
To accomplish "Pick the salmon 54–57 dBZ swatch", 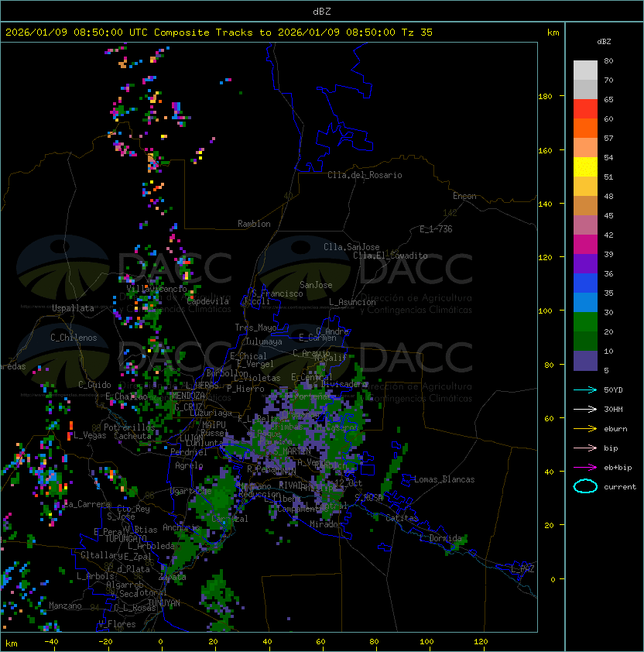I will coord(585,148).
